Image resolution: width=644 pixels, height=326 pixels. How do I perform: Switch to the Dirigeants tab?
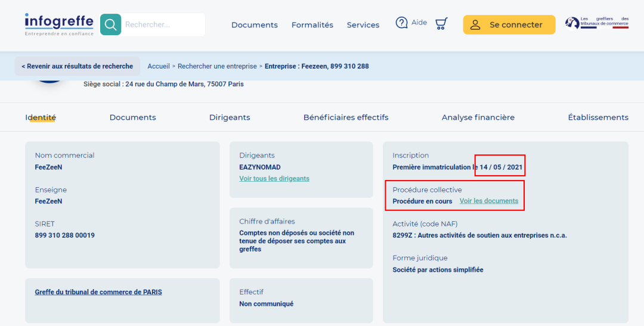(230, 117)
